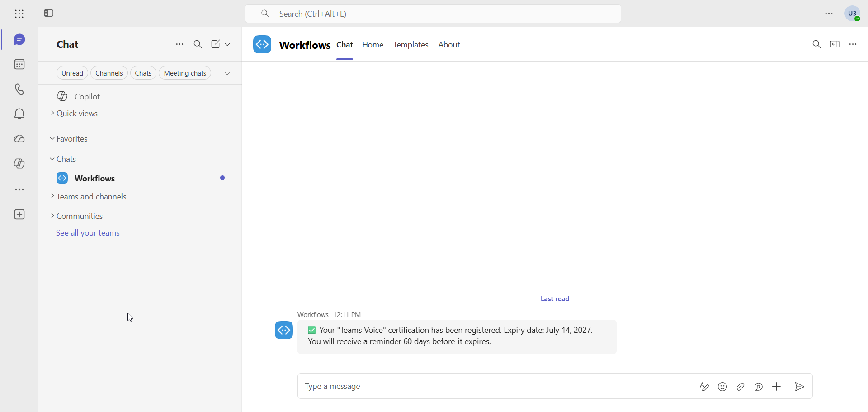Search within the chat list
Viewport: 868px width, 412px height.
point(198,44)
